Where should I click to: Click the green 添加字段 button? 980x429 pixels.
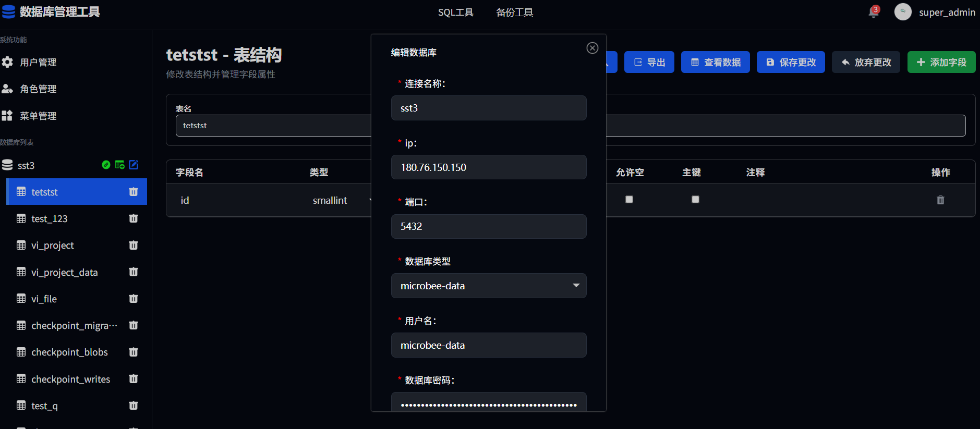tap(941, 62)
